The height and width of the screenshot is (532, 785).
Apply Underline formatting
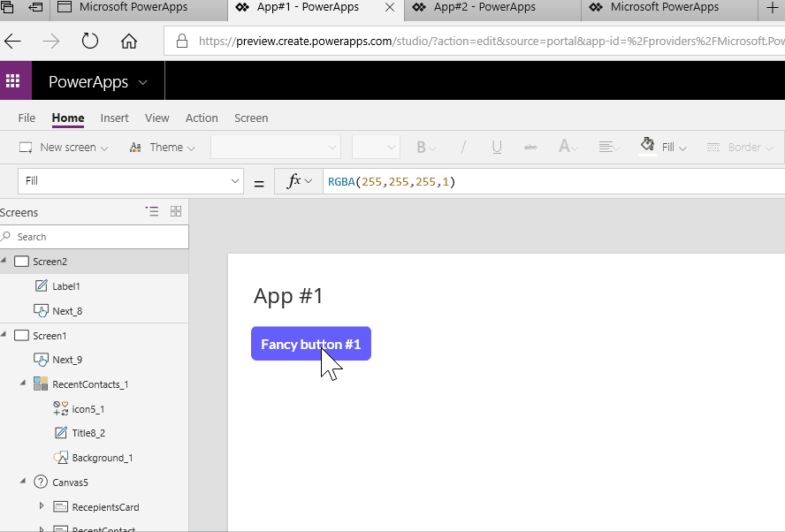(x=496, y=147)
